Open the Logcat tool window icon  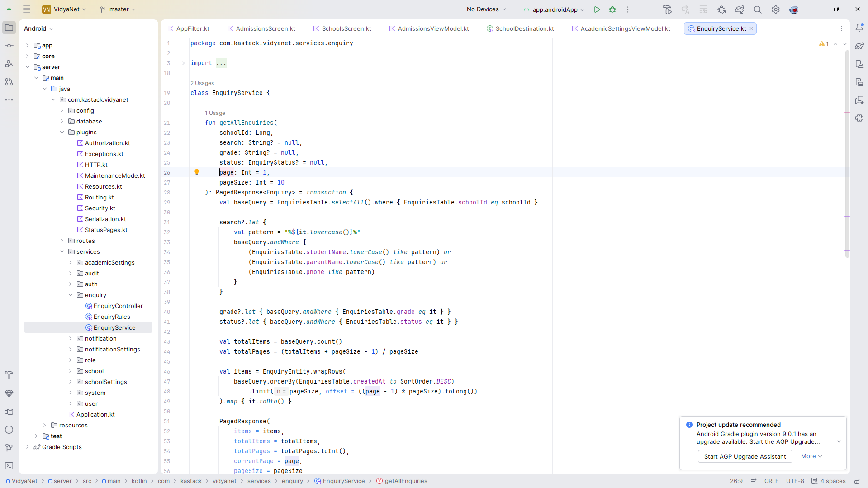[9, 412]
